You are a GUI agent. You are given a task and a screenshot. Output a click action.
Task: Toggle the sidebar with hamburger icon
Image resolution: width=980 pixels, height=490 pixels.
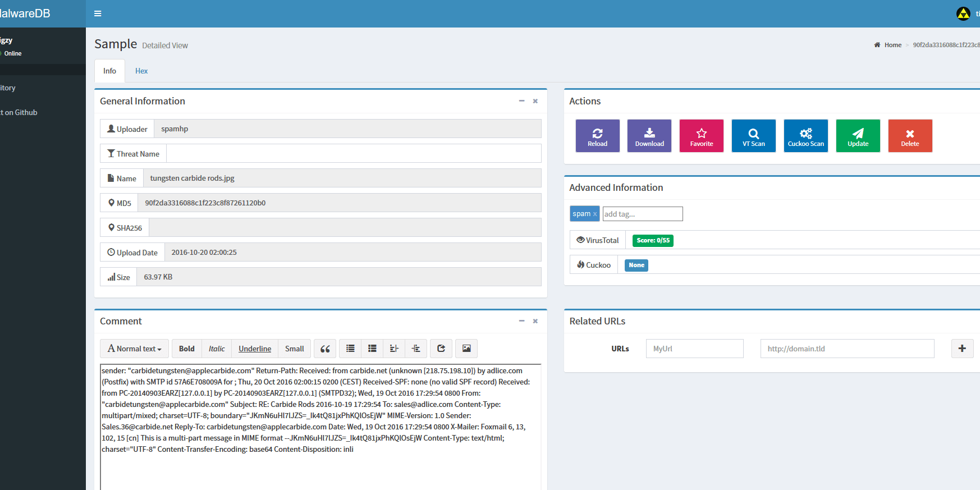click(x=98, y=13)
